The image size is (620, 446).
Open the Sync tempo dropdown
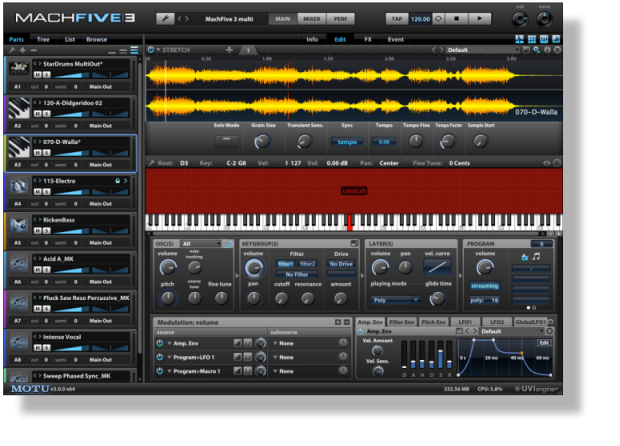coord(347,142)
